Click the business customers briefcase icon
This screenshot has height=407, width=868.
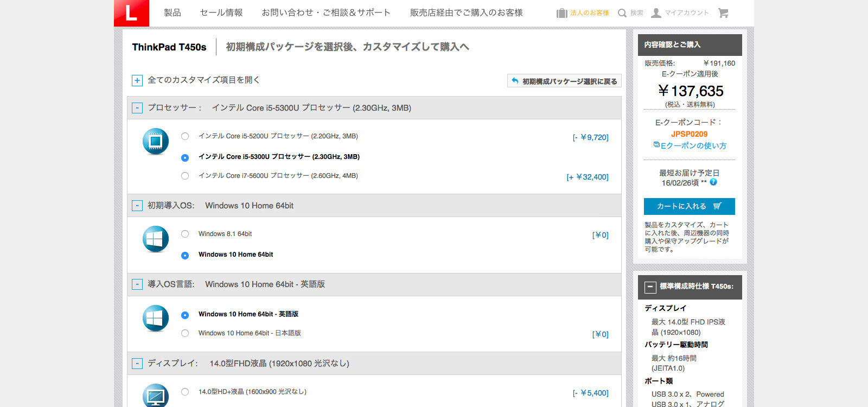561,13
